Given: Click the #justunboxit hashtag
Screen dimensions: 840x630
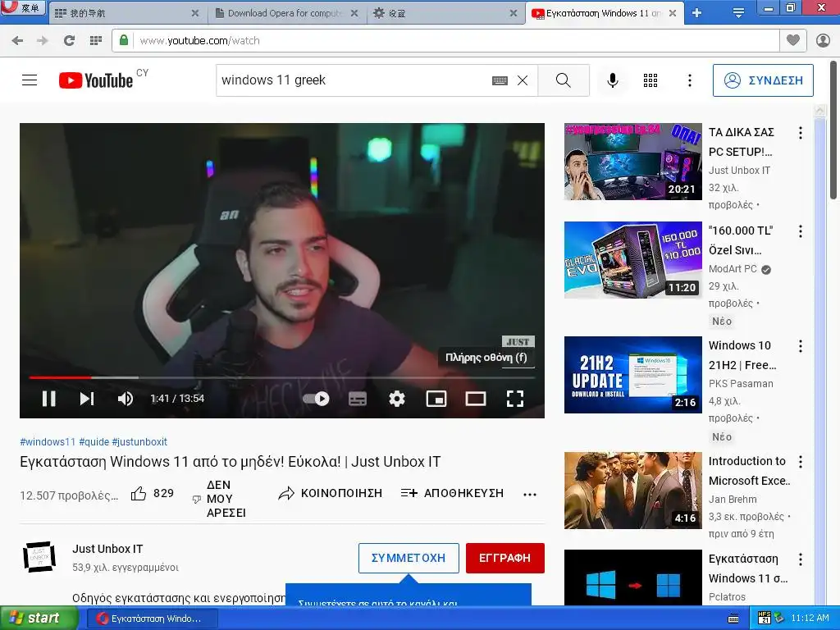Looking at the screenshot, I should tap(139, 442).
